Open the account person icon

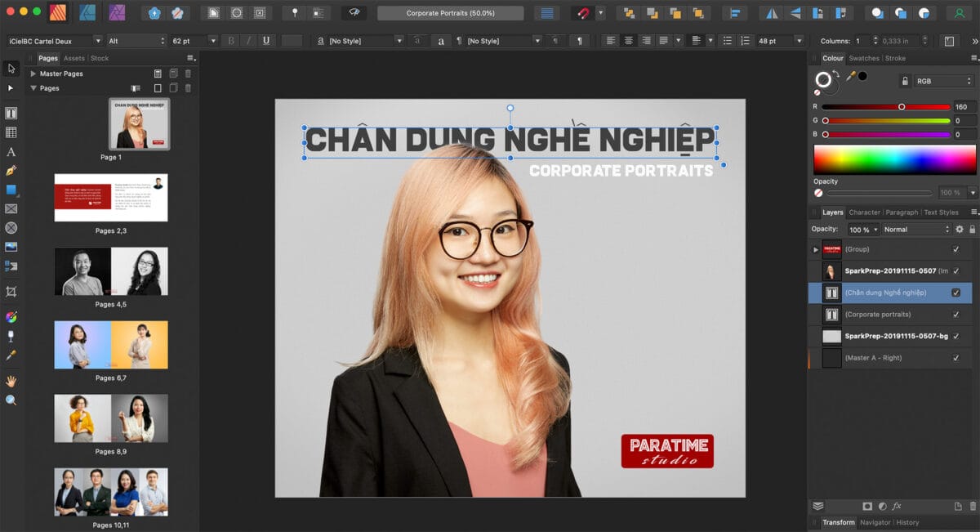pos(959,13)
